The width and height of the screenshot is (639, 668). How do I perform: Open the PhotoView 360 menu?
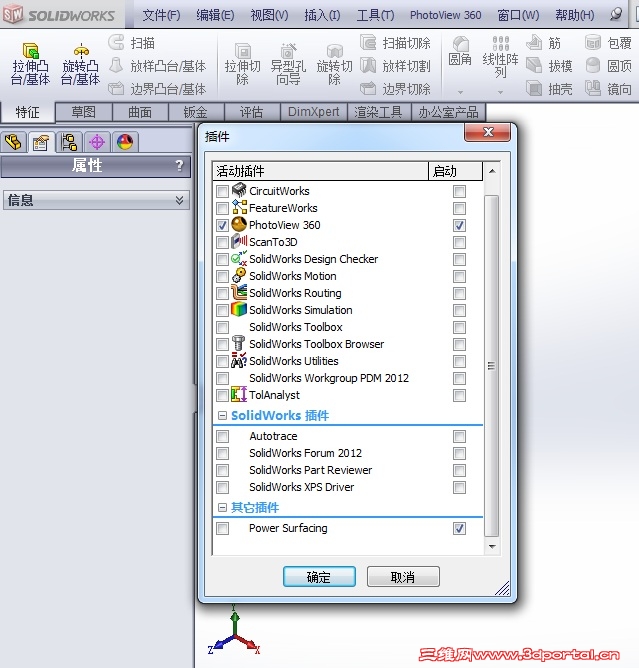[446, 15]
